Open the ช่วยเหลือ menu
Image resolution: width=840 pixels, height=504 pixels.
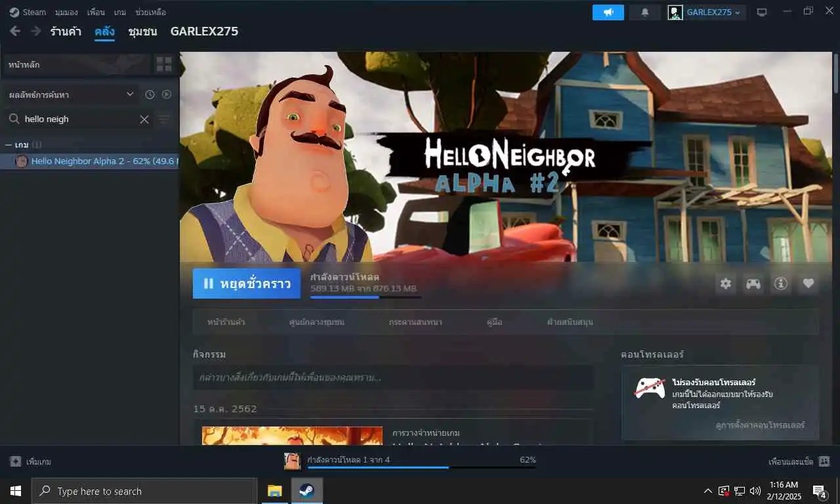point(150,12)
